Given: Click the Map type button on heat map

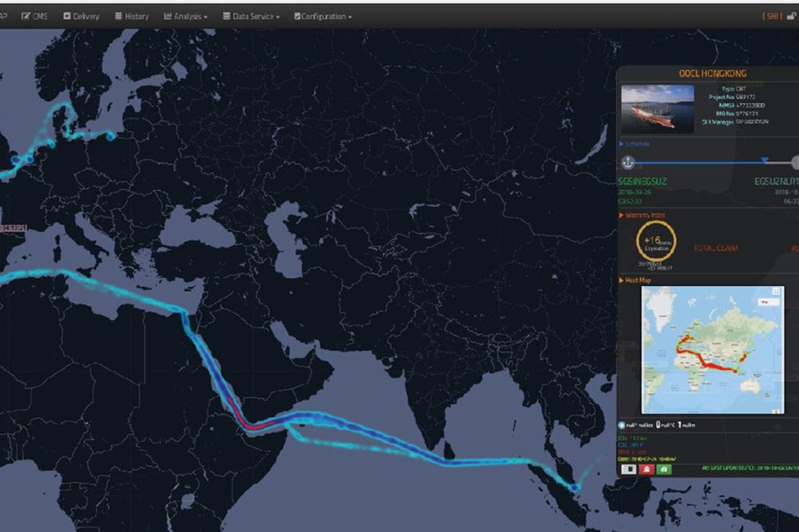Looking at the screenshot, I should click(768, 302).
